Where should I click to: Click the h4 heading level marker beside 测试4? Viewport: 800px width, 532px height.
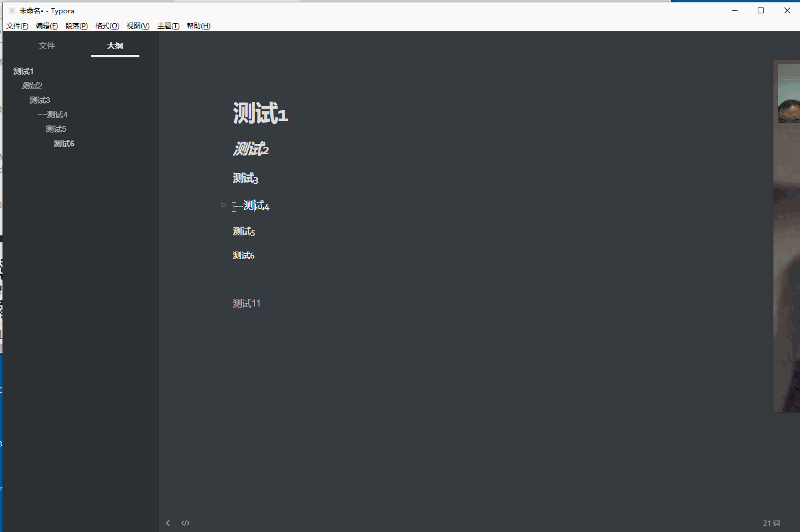point(223,204)
